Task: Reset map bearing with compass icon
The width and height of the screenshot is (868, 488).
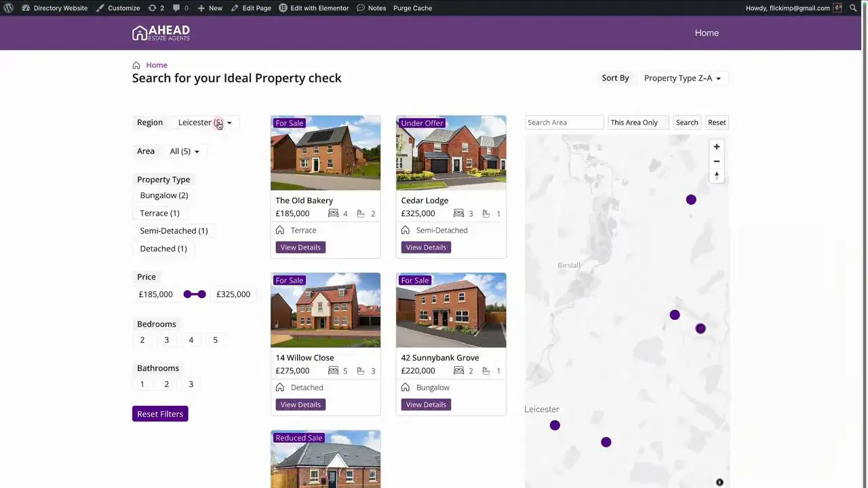Action: [x=717, y=176]
